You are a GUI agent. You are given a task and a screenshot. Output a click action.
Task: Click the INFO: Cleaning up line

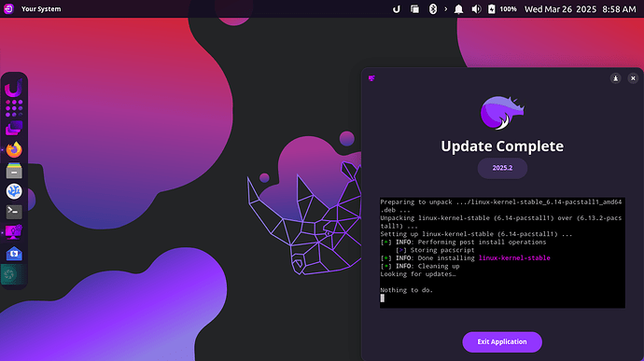(420, 266)
